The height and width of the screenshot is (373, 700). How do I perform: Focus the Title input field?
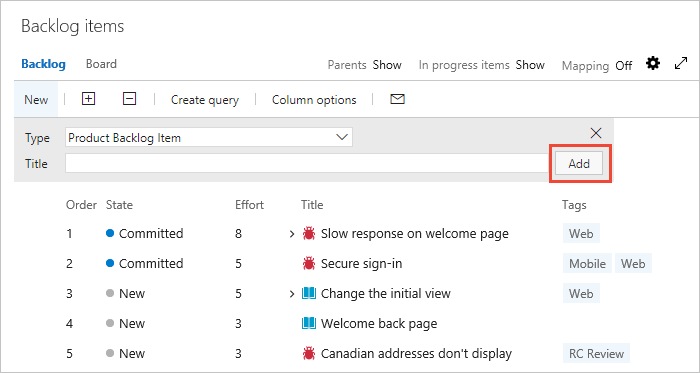coord(307,163)
